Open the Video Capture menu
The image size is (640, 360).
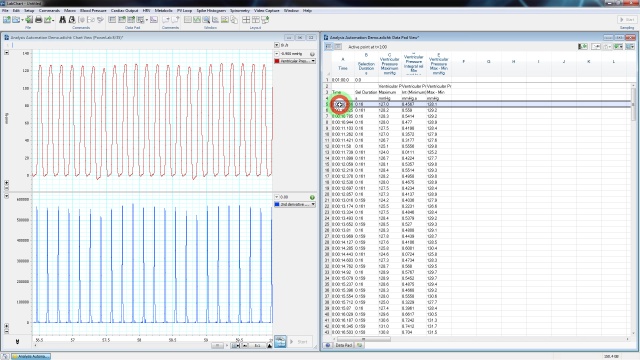[267, 11]
